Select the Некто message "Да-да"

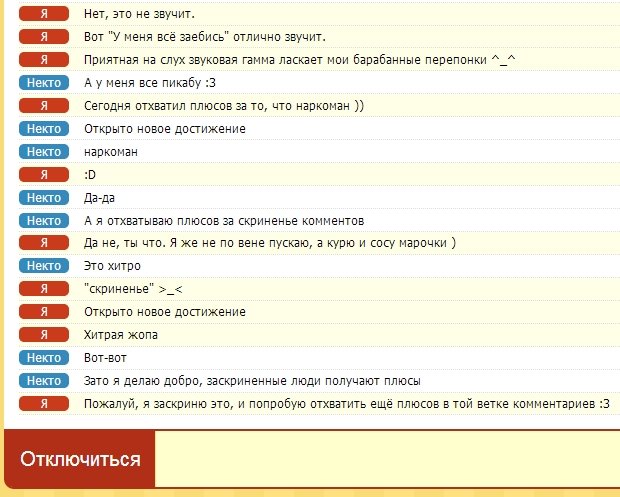(x=101, y=198)
